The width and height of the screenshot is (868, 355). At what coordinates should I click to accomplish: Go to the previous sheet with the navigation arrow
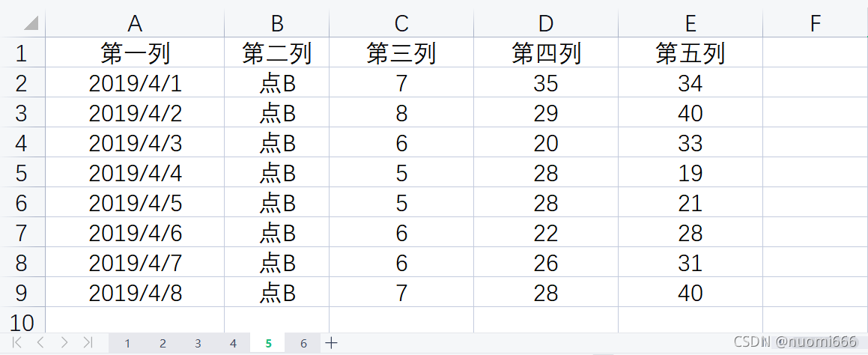click(40, 343)
